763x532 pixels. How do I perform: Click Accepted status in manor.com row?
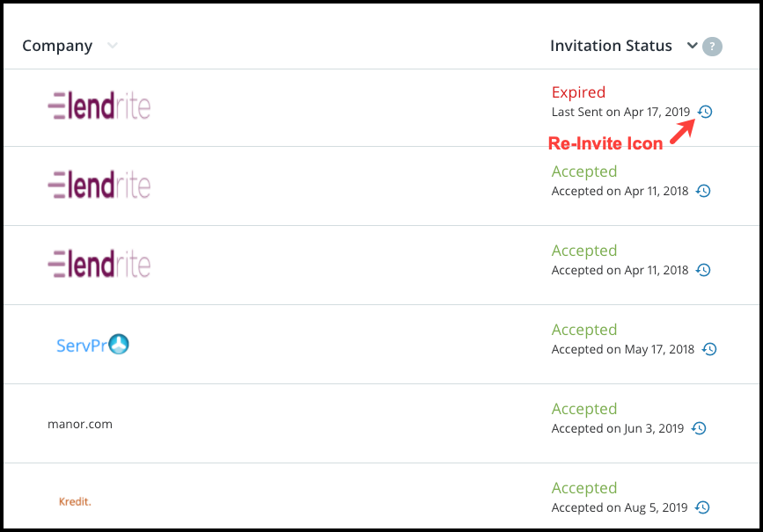click(584, 410)
